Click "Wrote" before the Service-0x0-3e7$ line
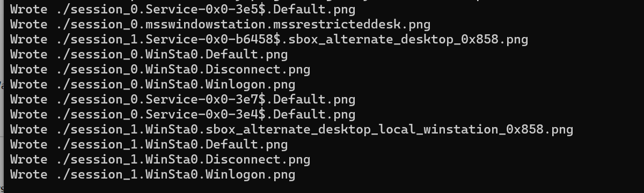 28,99
